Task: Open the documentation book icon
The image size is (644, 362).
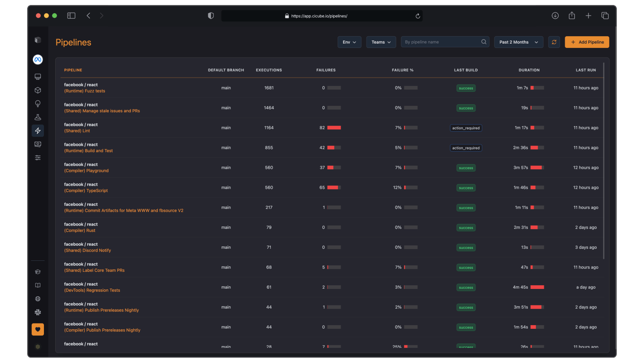Action: click(x=38, y=285)
